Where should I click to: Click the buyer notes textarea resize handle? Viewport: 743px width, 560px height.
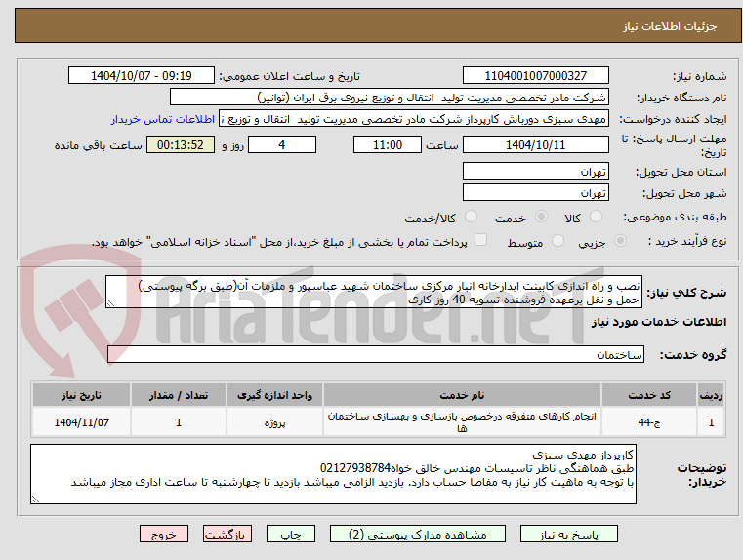[x=35, y=499]
